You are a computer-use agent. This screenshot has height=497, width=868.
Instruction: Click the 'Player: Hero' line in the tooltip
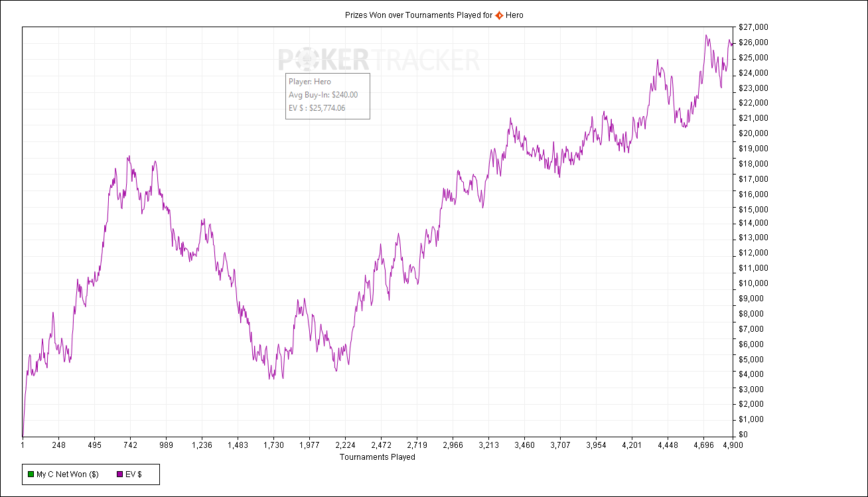click(x=310, y=82)
